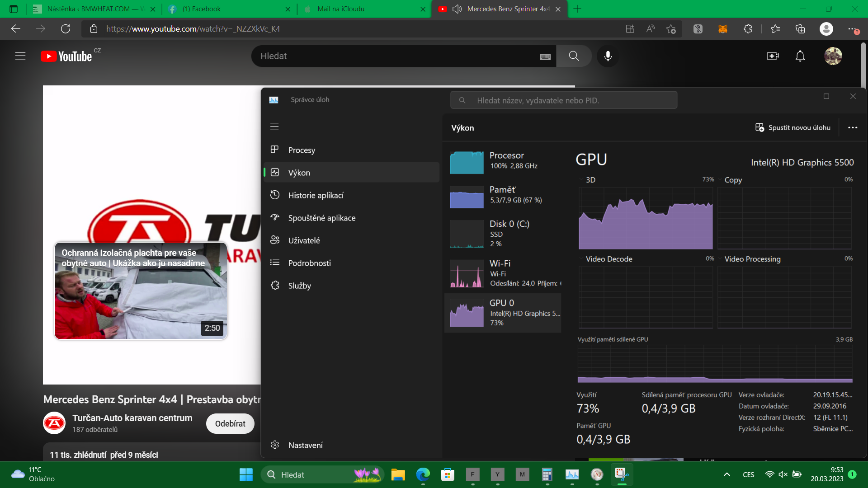Mute the Mercedes Benz Sprinter tab audio
Viewport: 868px width, 488px height.
tap(457, 9)
